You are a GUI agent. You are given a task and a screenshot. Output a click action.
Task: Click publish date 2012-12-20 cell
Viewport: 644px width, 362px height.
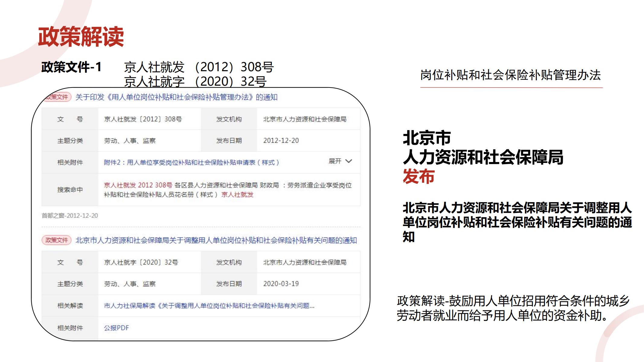pos(281,141)
